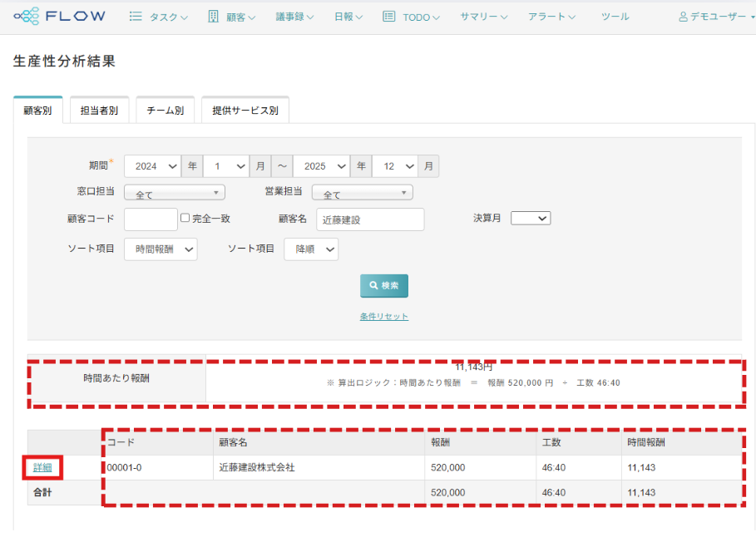Click the 条件リセット link
This screenshot has height=542, width=756.
[x=383, y=317]
